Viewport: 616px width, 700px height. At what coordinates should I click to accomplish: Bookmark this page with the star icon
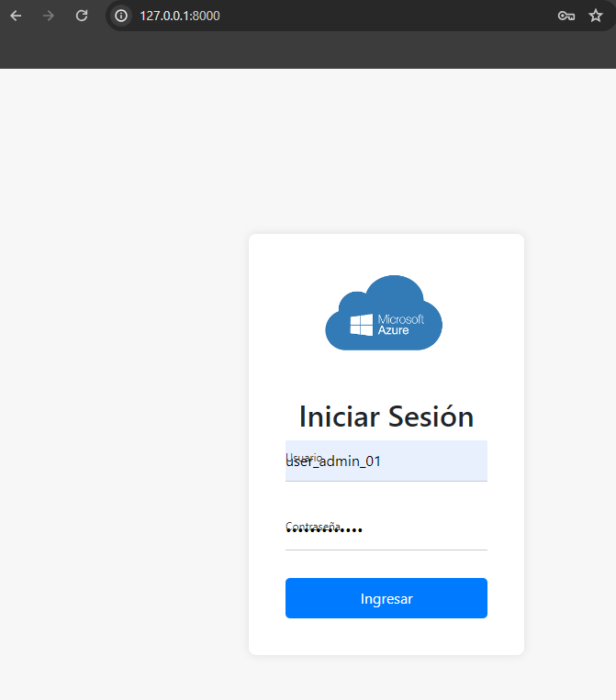pos(596,16)
